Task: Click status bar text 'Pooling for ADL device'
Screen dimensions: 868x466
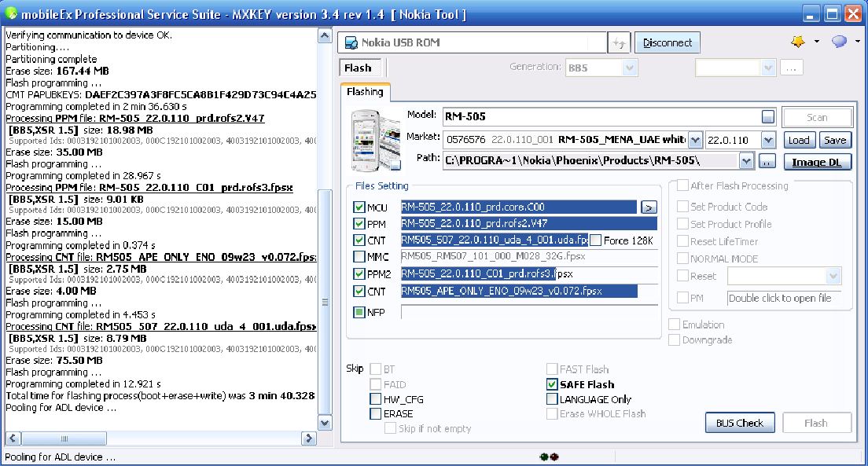Action: click(x=61, y=457)
